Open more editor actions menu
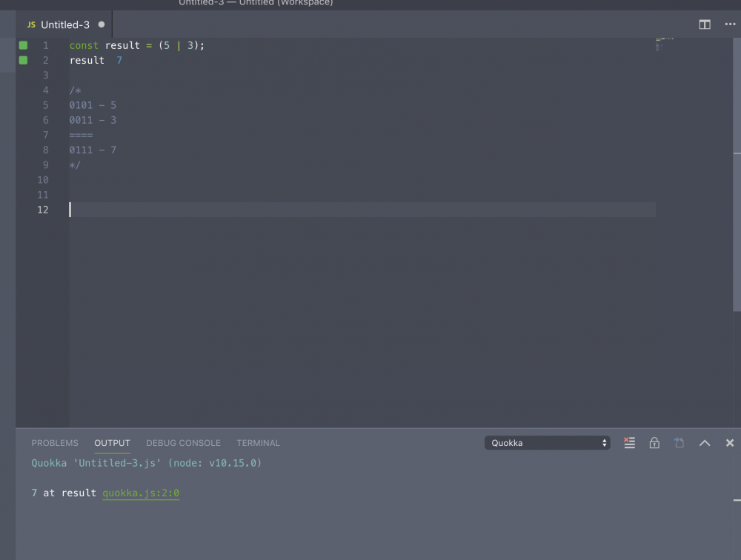741x560 pixels. (729, 24)
